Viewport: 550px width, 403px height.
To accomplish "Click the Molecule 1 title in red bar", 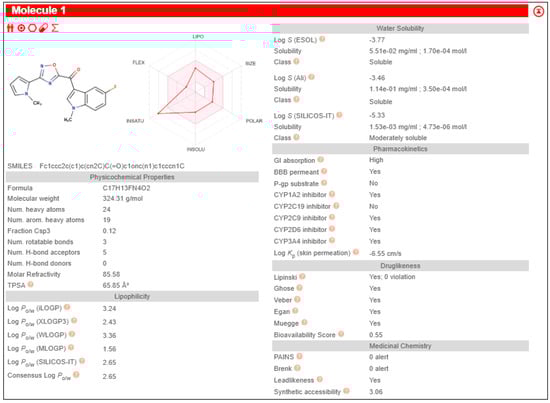I will coord(39,11).
